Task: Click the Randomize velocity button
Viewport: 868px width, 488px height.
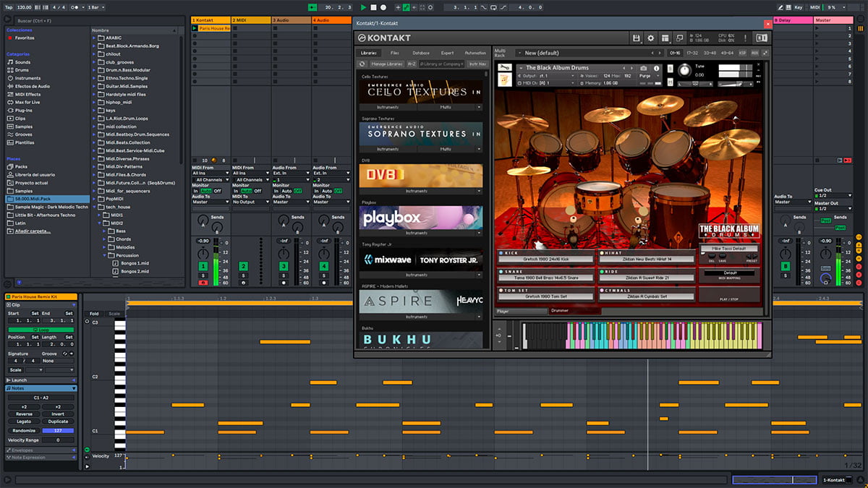Action: (24, 430)
